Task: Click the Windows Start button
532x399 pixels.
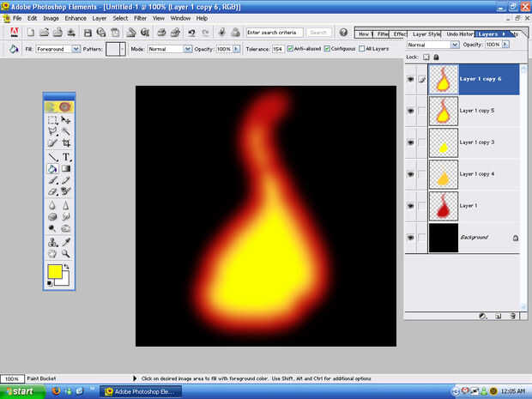Action: tap(19, 391)
